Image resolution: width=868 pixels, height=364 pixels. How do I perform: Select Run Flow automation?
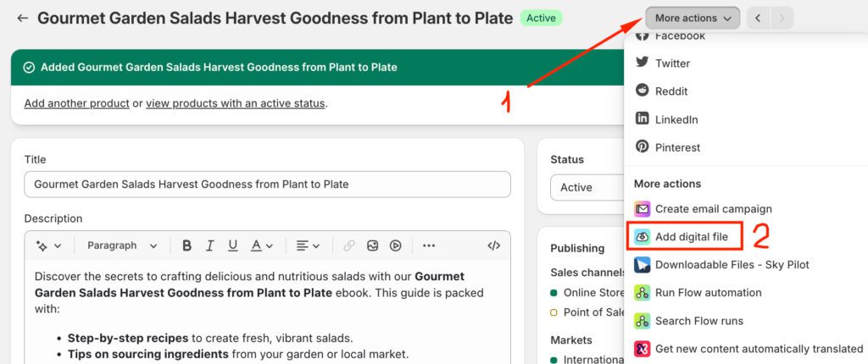[x=708, y=293]
